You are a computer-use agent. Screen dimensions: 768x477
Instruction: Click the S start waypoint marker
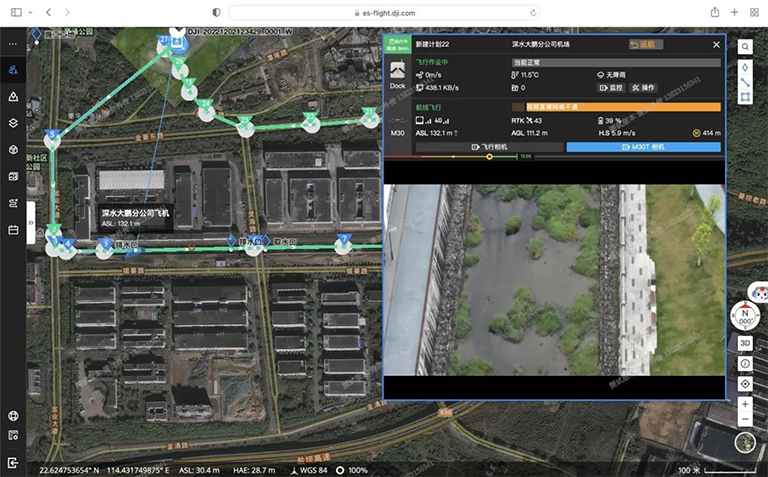pos(52,139)
